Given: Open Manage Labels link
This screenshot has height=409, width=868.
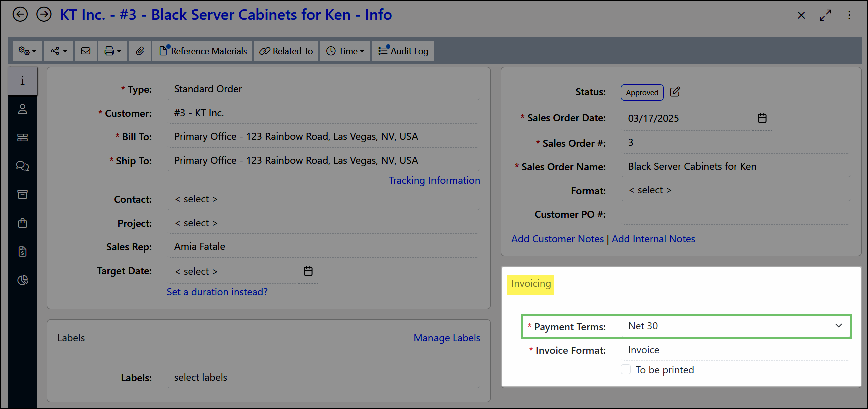Looking at the screenshot, I should pyautogui.click(x=447, y=338).
